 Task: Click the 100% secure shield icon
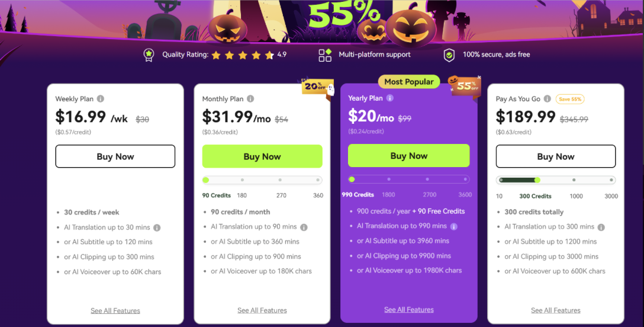tap(449, 55)
